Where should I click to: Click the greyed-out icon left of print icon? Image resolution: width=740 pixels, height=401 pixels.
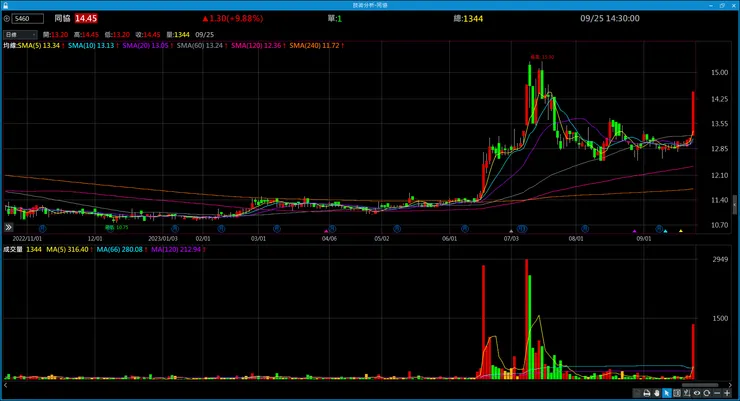637,393
